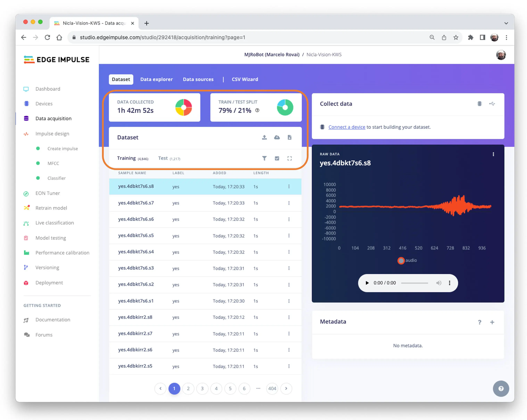Click the train/test split info question mark
527x420 pixels.
click(x=257, y=110)
